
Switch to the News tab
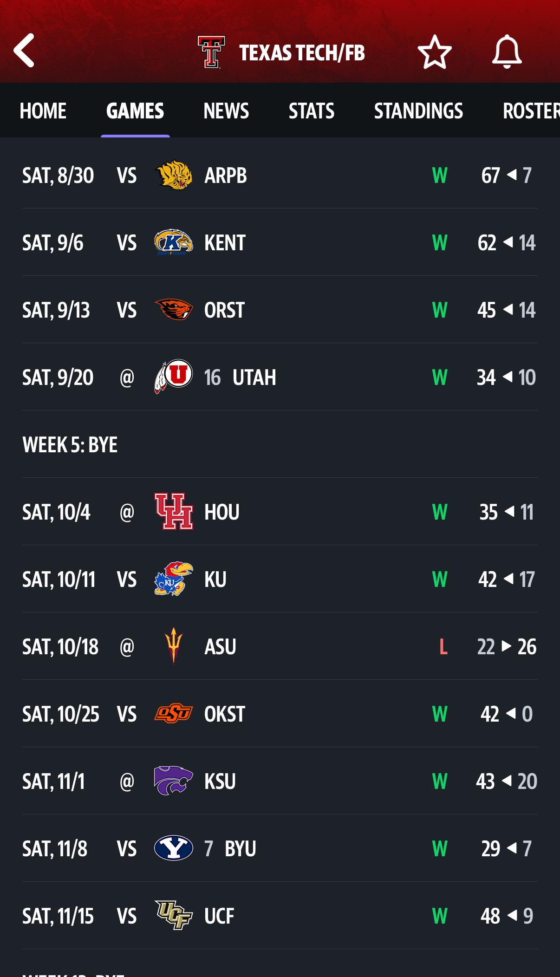[x=226, y=111]
